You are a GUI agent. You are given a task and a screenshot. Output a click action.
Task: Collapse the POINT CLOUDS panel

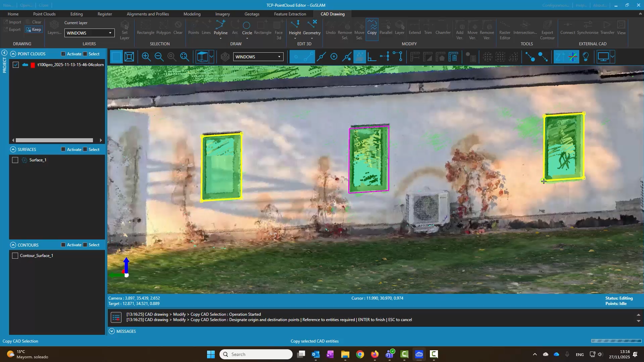tap(13, 54)
